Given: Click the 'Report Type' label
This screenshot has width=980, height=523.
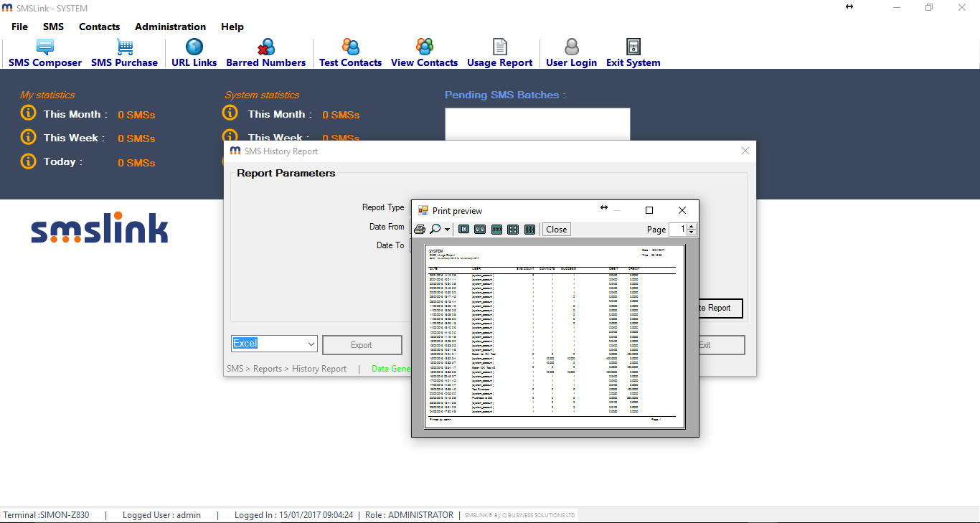Looking at the screenshot, I should tap(383, 207).
